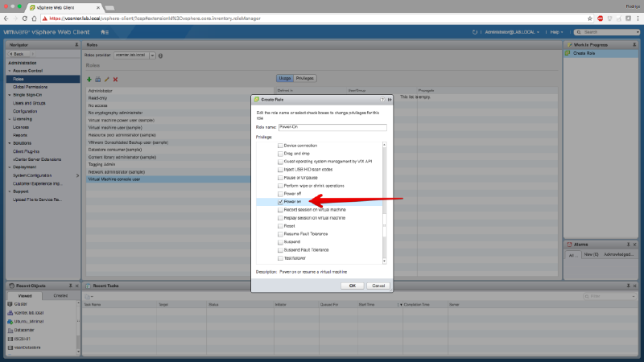The image size is (644, 362).
Task: Click the Role name input field
Action: tap(332, 127)
